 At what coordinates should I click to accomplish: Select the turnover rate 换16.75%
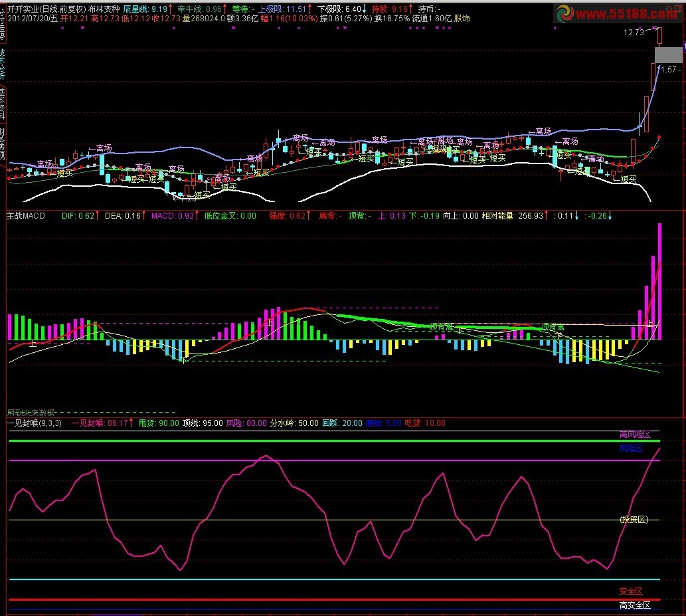(392, 19)
